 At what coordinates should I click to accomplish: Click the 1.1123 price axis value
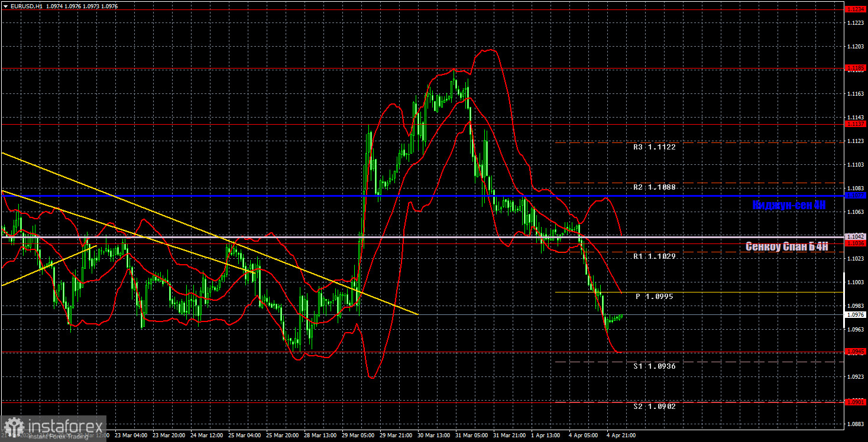click(856, 141)
